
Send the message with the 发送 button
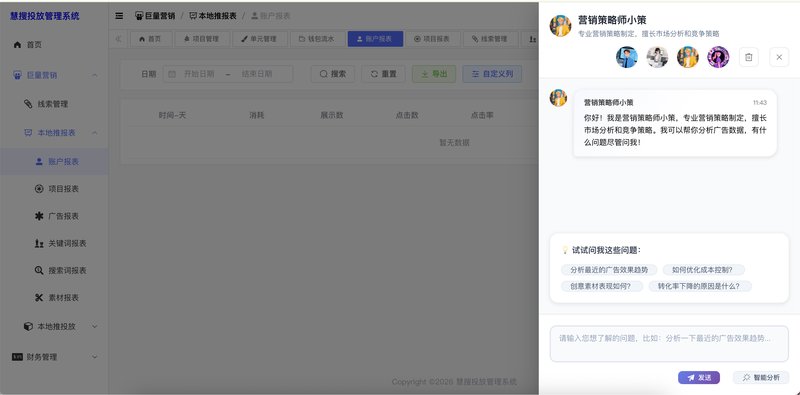coord(699,378)
